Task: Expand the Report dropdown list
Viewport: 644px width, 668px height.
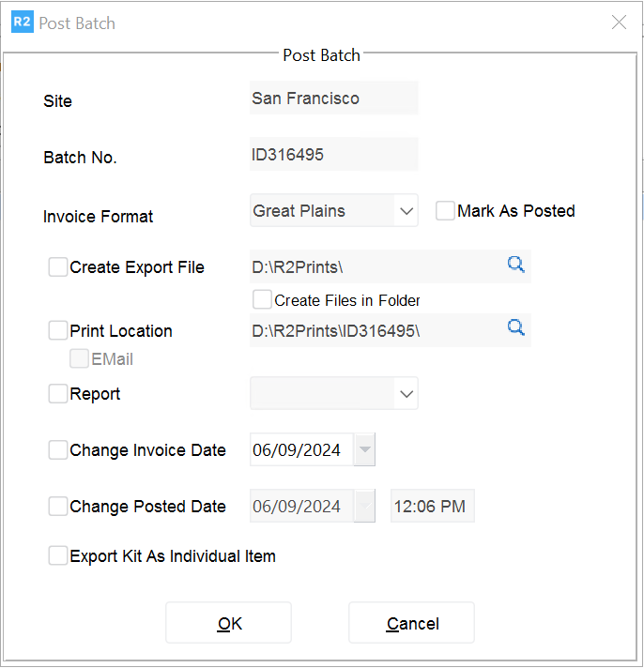Action: (x=406, y=394)
